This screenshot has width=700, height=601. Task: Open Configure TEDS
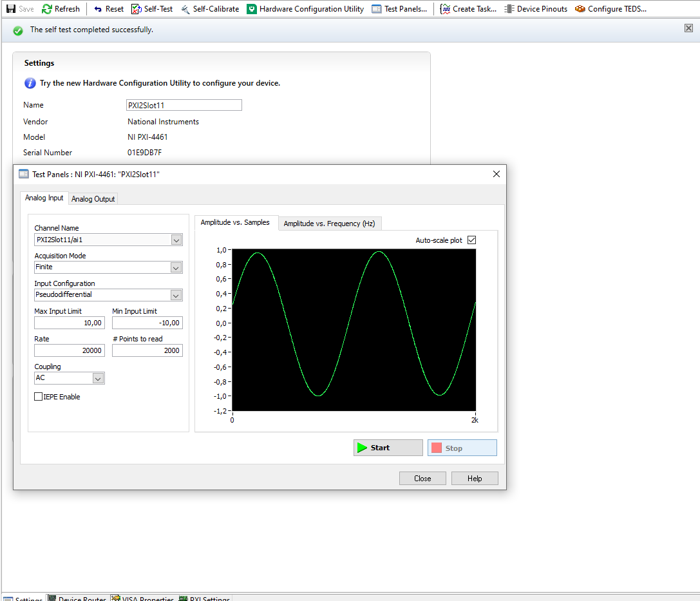tap(610, 9)
